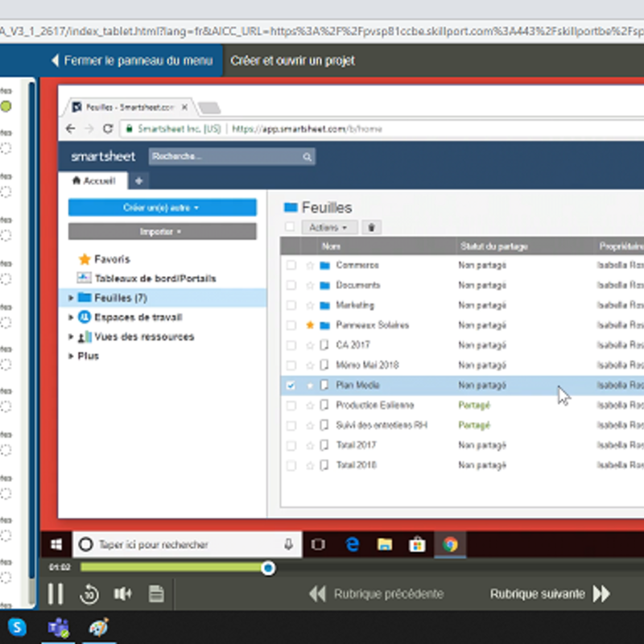Image resolution: width=644 pixels, height=644 pixels.
Task: Launch Edge from the taskbar
Action: 353,545
